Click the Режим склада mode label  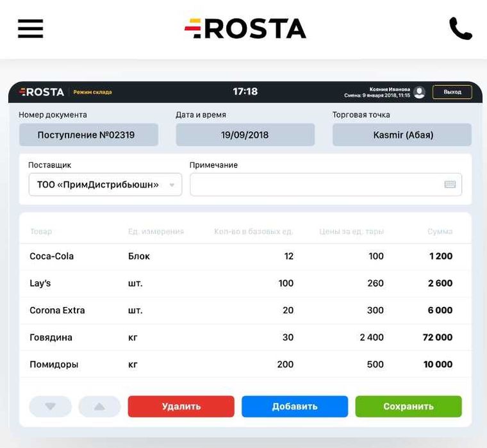tap(92, 92)
